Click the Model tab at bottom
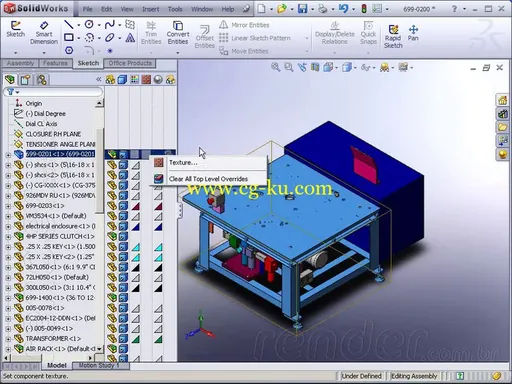The height and width of the screenshot is (384, 512). (x=57, y=366)
